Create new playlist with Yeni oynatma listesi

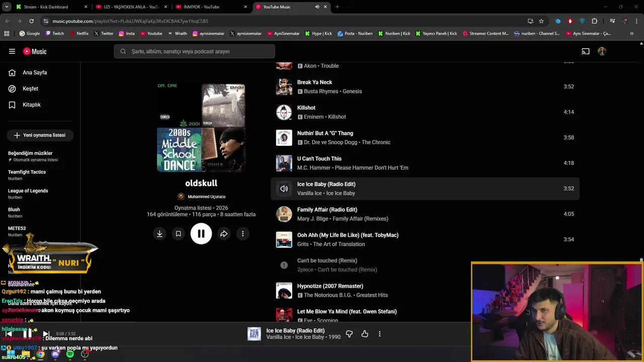pyautogui.click(x=40, y=135)
